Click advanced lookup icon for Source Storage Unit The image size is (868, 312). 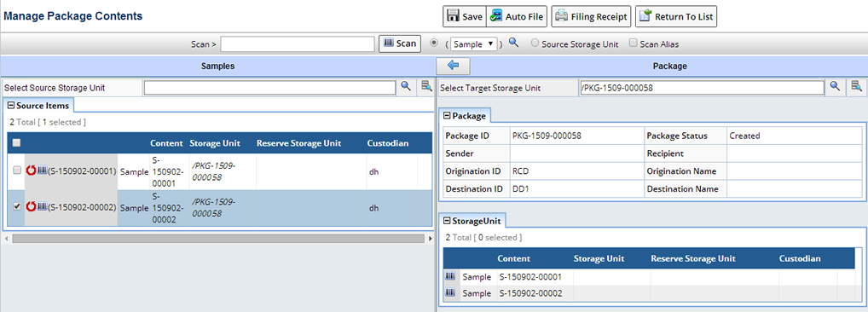point(425,86)
